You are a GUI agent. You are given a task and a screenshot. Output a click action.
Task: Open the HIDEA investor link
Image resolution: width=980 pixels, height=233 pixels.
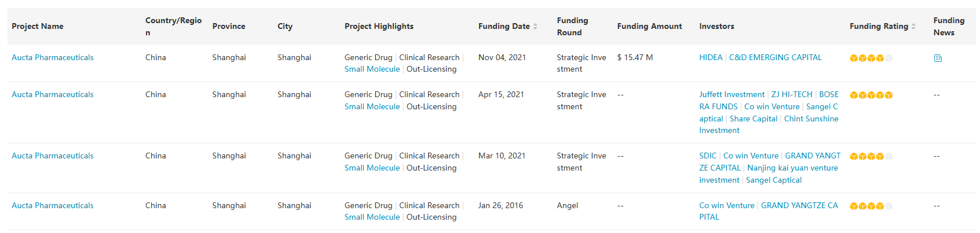[x=711, y=57]
